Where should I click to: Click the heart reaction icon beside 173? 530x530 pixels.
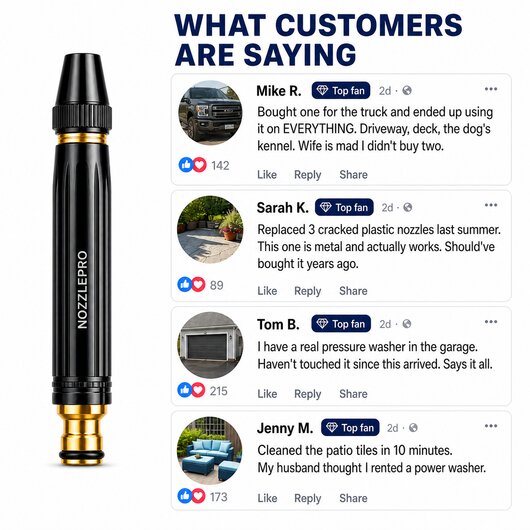(198, 496)
